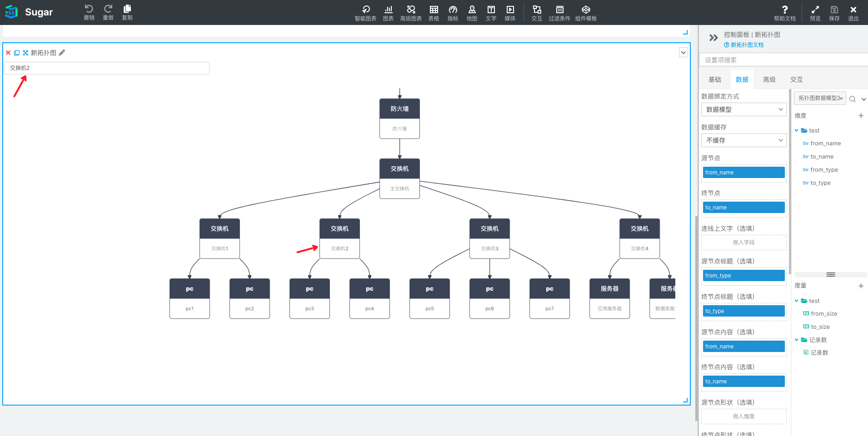This screenshot has width=868, height=436.
Task: Click the pencil icon to rename 新拓扑图
Action: (x=62, y=53)
